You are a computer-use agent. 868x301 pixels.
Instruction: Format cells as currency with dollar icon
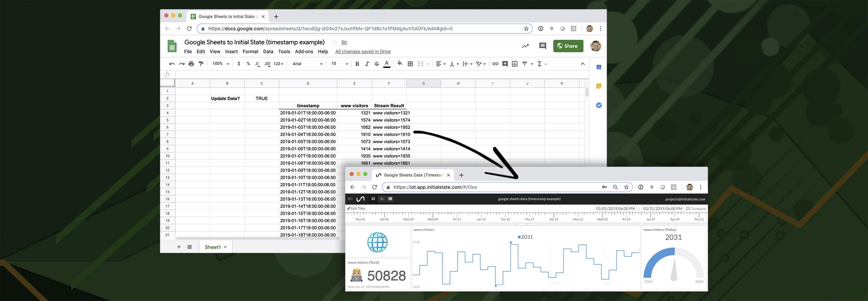tap(239, 64)
